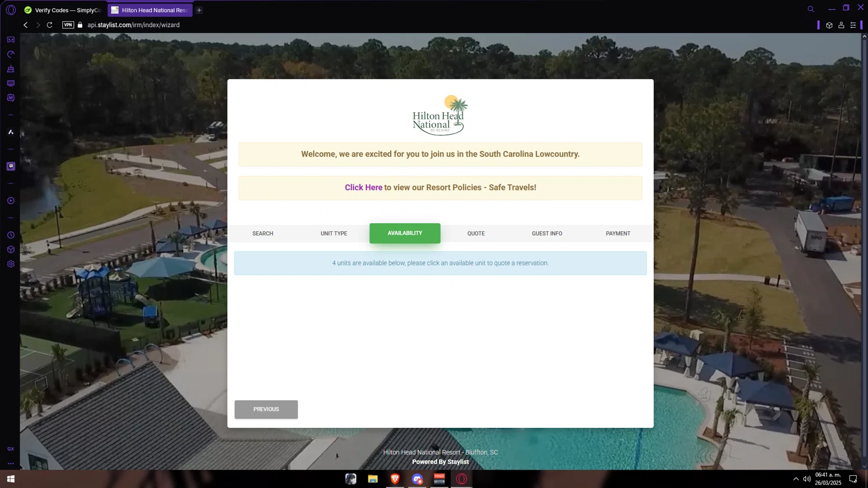Go to the GUEST INFO wizard step
This screenshot has width=868, height=488.
tap(547, 234)
